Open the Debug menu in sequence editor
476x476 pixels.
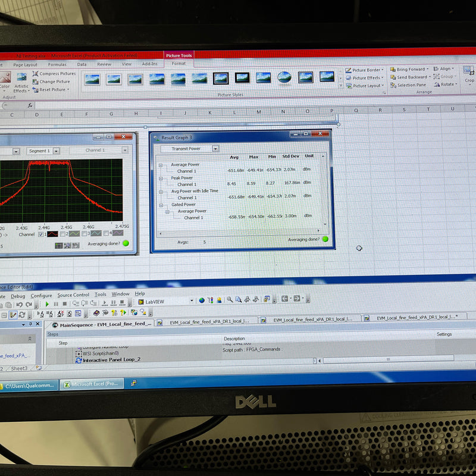[x=18, y=296]
